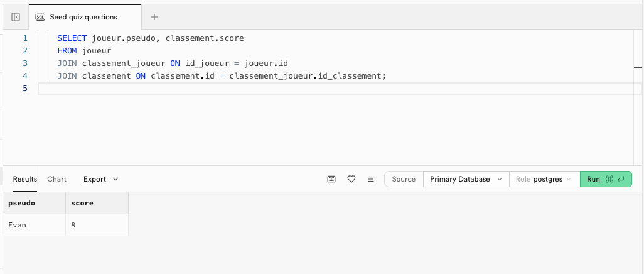This screenshot has height=274, width=644.
Task: Select the Evan cell in results
Action: (x=18, y=225)
